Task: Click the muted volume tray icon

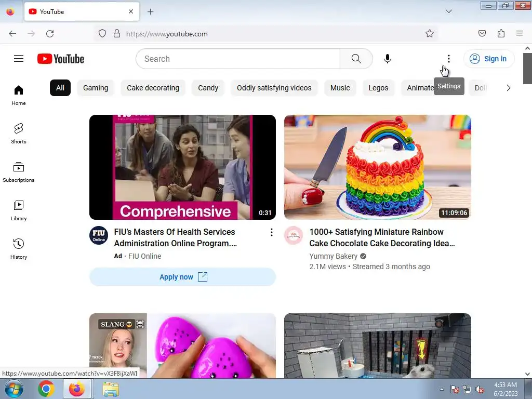Action: coord(480,390)
